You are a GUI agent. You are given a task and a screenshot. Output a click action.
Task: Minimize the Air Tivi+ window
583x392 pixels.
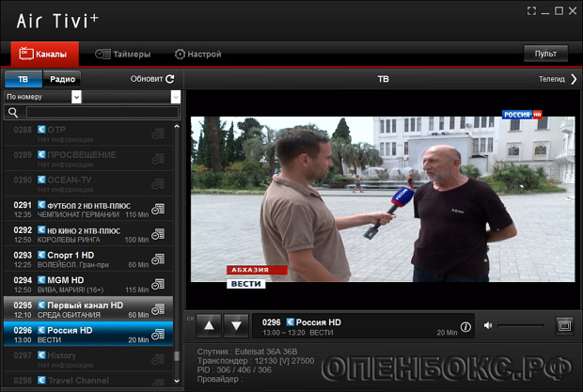pyautogui.click(x=545, y=12)
